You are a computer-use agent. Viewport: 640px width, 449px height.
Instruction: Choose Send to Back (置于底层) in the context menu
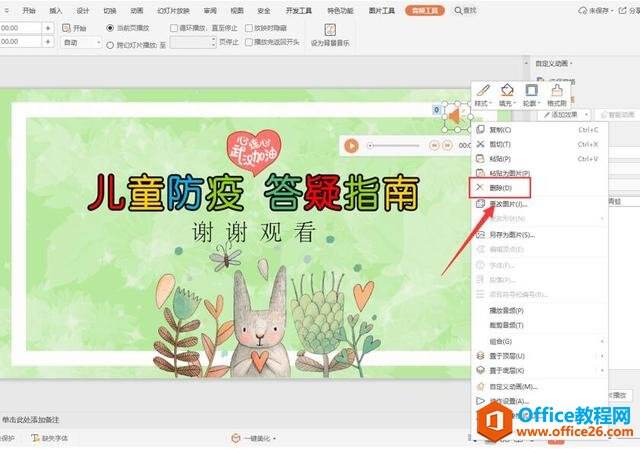coord(539,371)
